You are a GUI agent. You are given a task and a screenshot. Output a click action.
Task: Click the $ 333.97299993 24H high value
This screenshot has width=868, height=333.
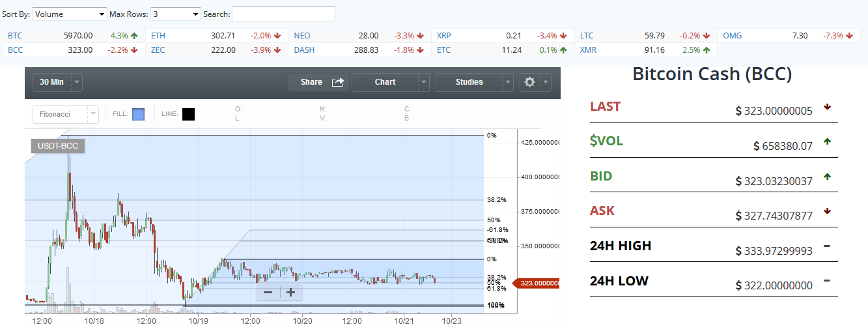pyautogui.click(x=774, y=251)
